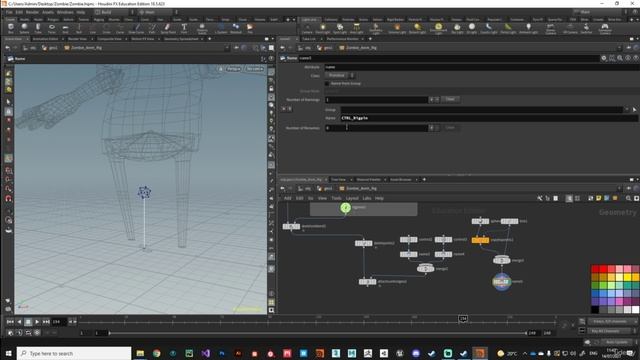Create a Box from the shelf

coord(11,28)
